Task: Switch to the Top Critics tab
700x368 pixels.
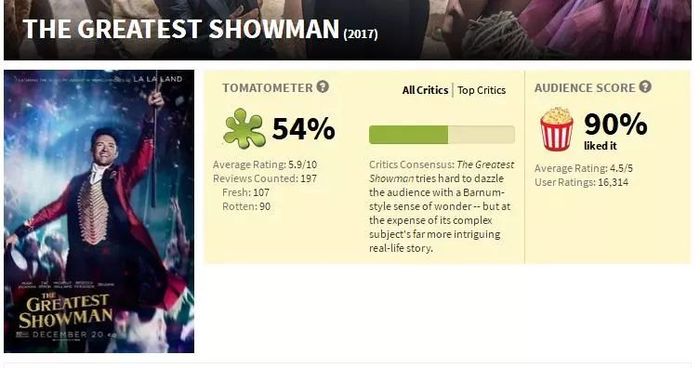Action: (x=481, y=90)
